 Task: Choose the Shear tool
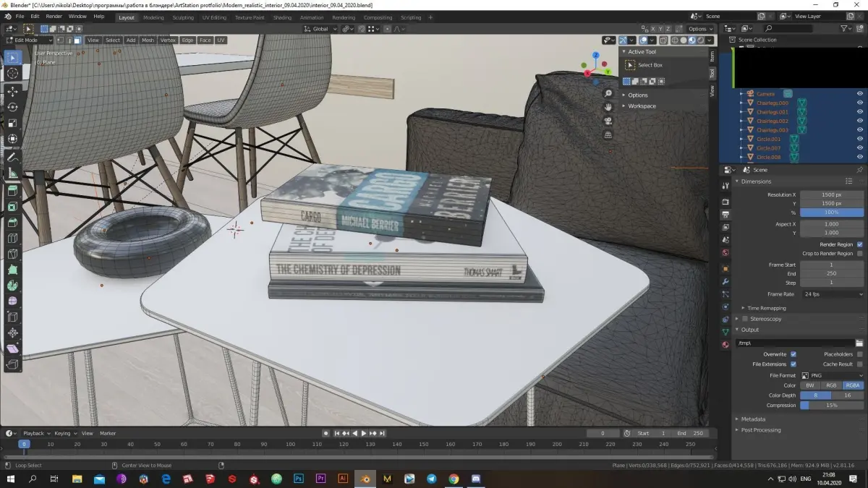(13, 348)
